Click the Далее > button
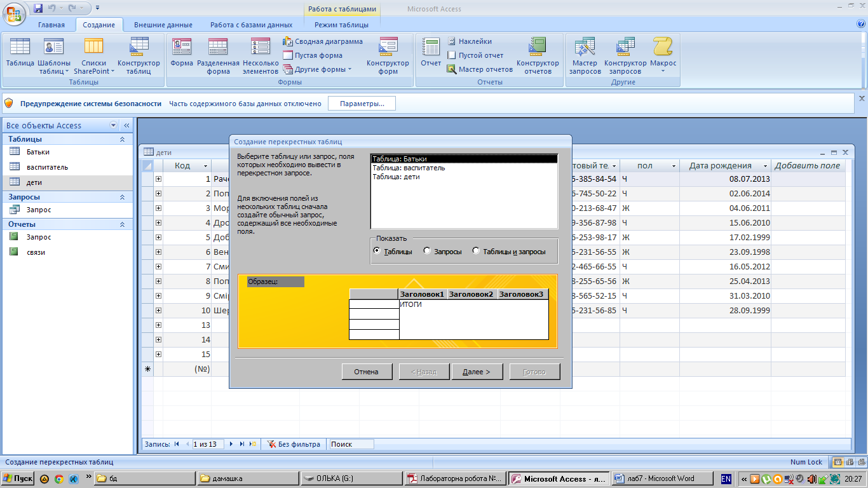The width and height of the screenshot is (868, 488). click(477, 372)
